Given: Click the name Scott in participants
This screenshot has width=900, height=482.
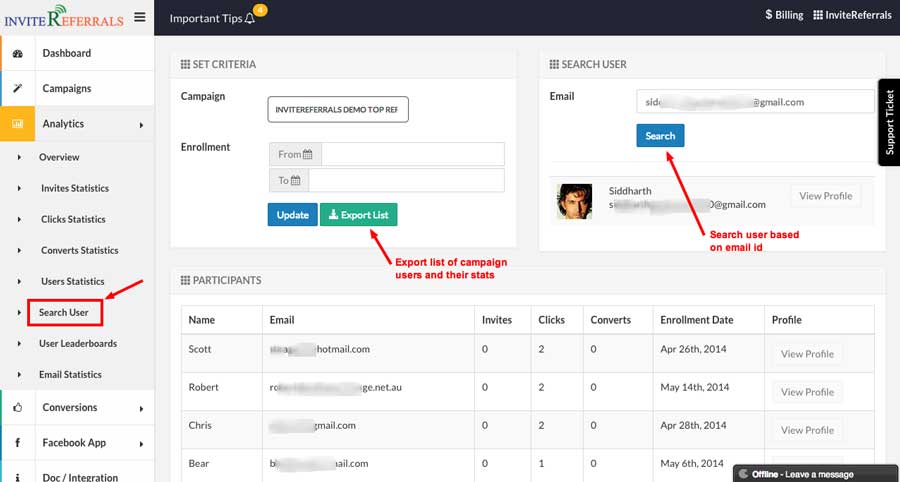Looking at the screenshot, I should click(200, 349).
